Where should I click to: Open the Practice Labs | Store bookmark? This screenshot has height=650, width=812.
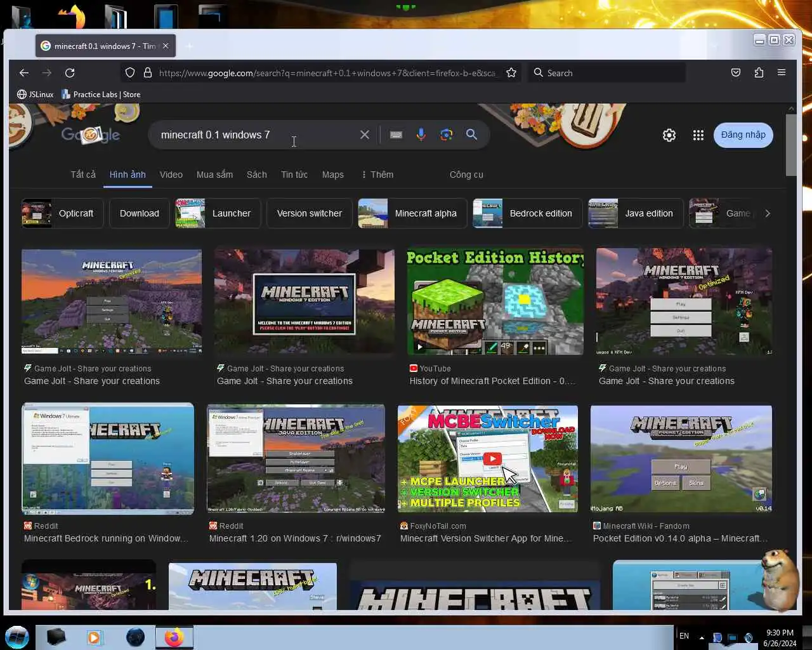pyautogui.click(x=101, y=95)
